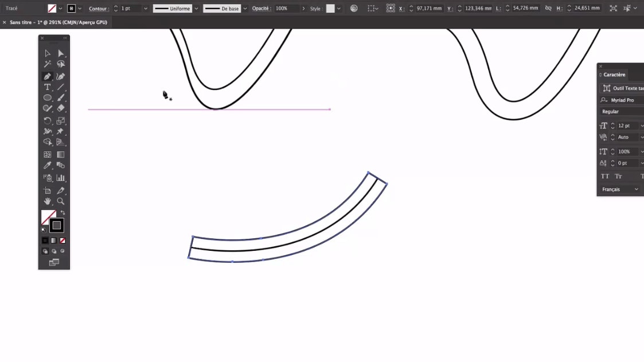Toggle constrain width and height proportions link
This screenshot has width=644, height=362.
point(548,9)
